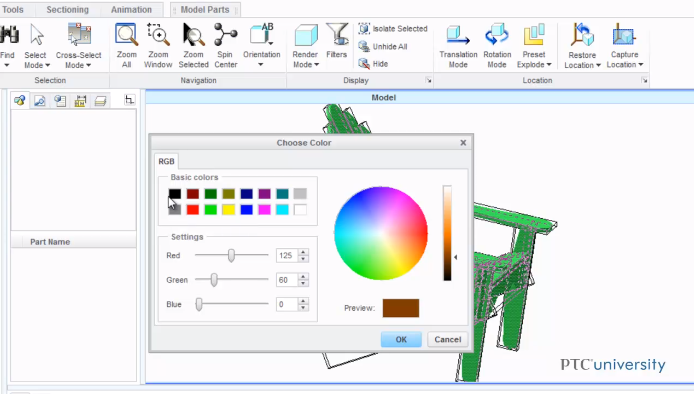Open third sidebar panel tab icon
Viewport: 694px width, 394px height.
pyautogui.click(x=60, y=100)
